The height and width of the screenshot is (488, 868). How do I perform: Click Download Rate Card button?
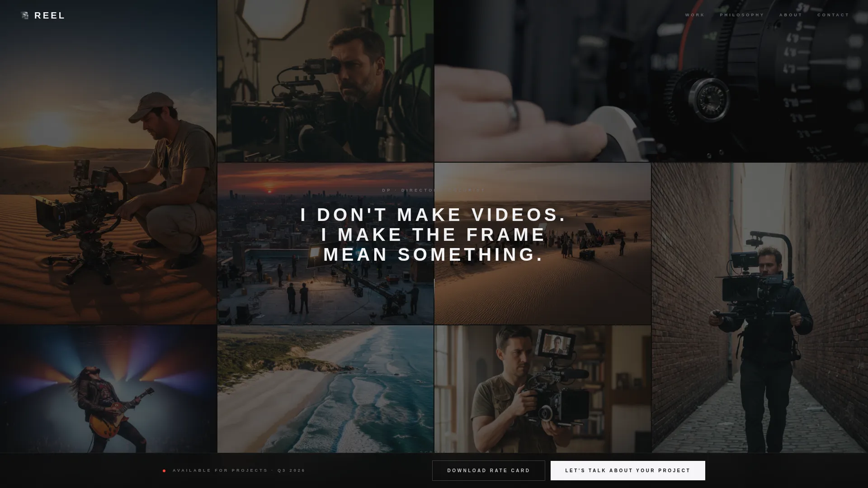[x=489, y=470]
